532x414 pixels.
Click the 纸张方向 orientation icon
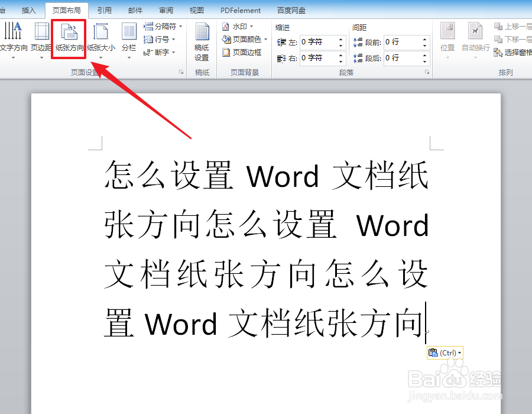(x=69, y=31)
